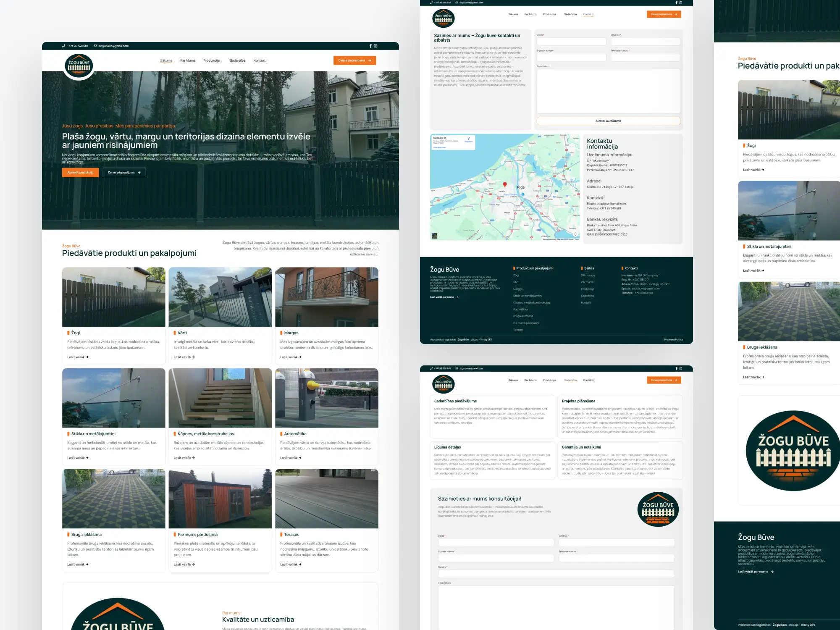Open the View larger map link
Screen dimensions: 840x630
tap(439, 147)
